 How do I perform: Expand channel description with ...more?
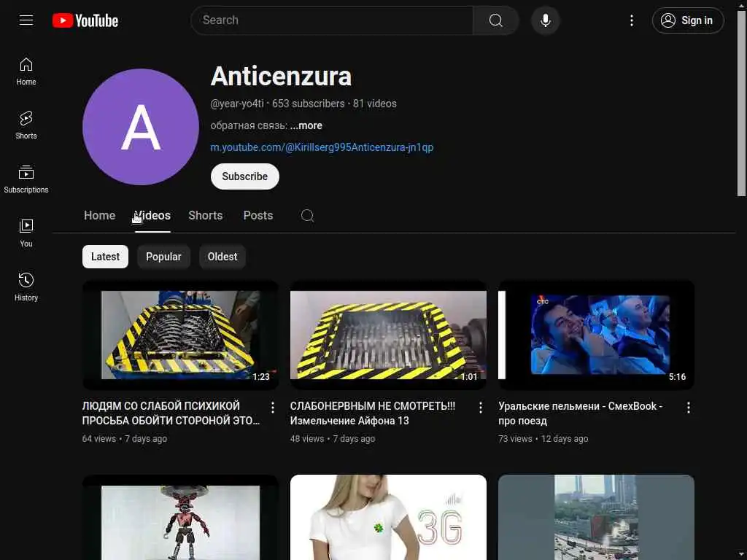(306, 125)
